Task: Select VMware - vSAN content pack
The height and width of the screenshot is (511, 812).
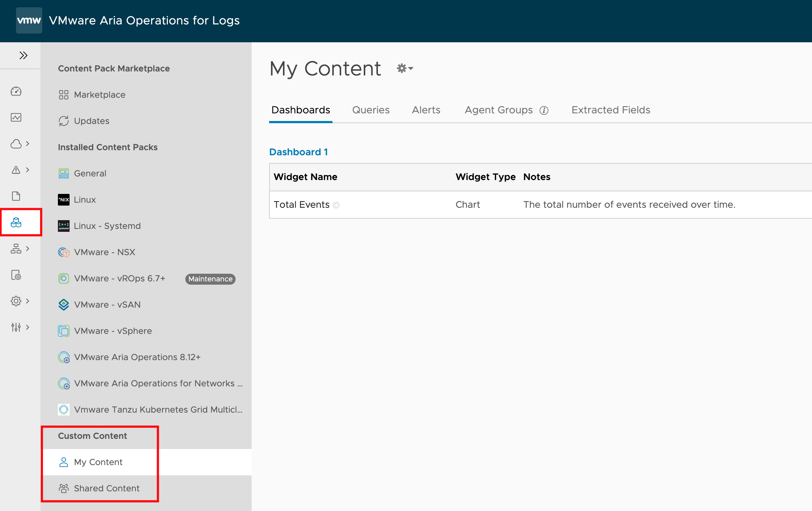Action: (107, 305)
